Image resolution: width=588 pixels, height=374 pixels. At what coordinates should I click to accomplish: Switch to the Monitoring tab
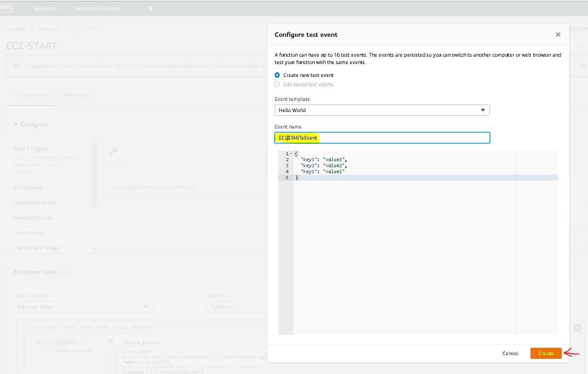coord(76,95)
